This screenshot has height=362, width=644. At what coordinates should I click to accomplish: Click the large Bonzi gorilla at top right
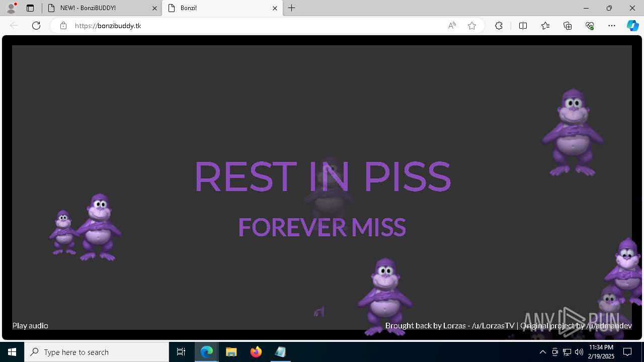click(573, 133)
